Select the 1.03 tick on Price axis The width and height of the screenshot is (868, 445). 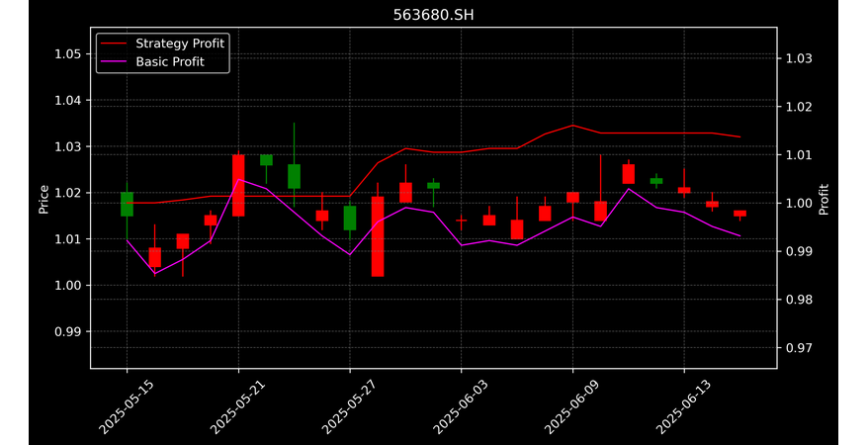[68, 146]
